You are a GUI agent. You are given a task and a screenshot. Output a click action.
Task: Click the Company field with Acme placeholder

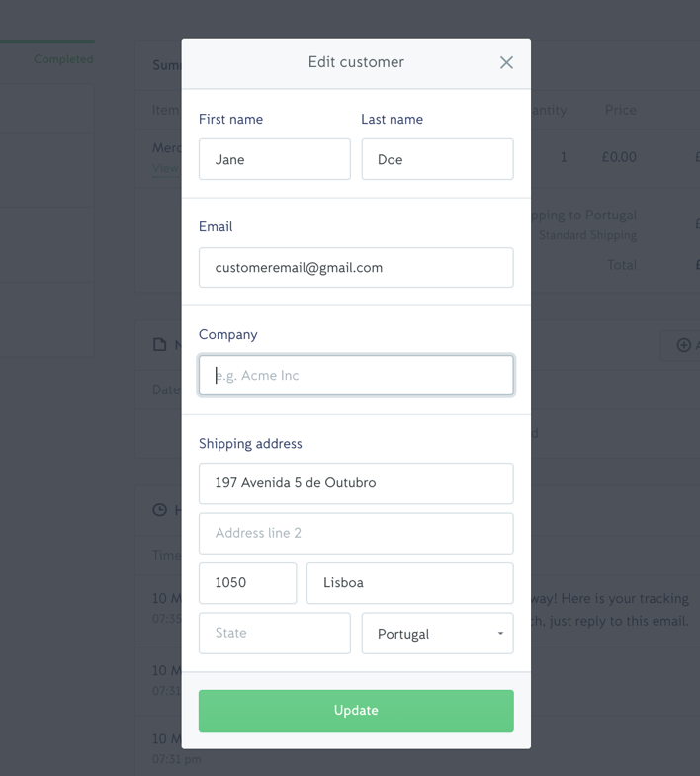(356, 375)
